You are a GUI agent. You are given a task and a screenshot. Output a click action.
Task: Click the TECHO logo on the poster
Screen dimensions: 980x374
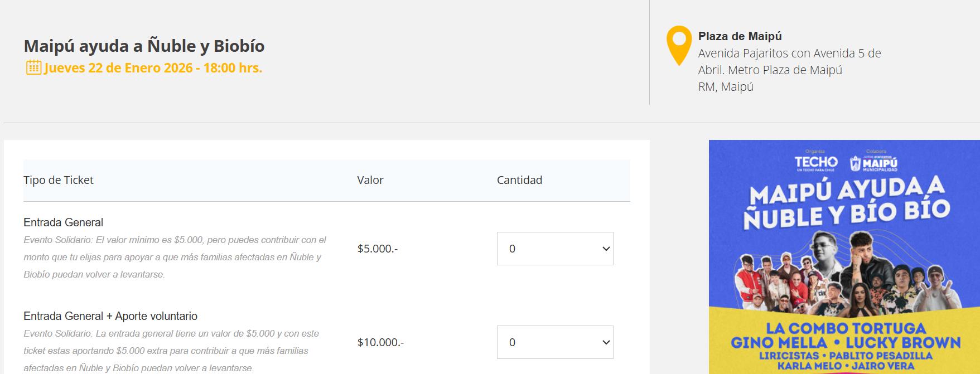[x=815, y=162]
